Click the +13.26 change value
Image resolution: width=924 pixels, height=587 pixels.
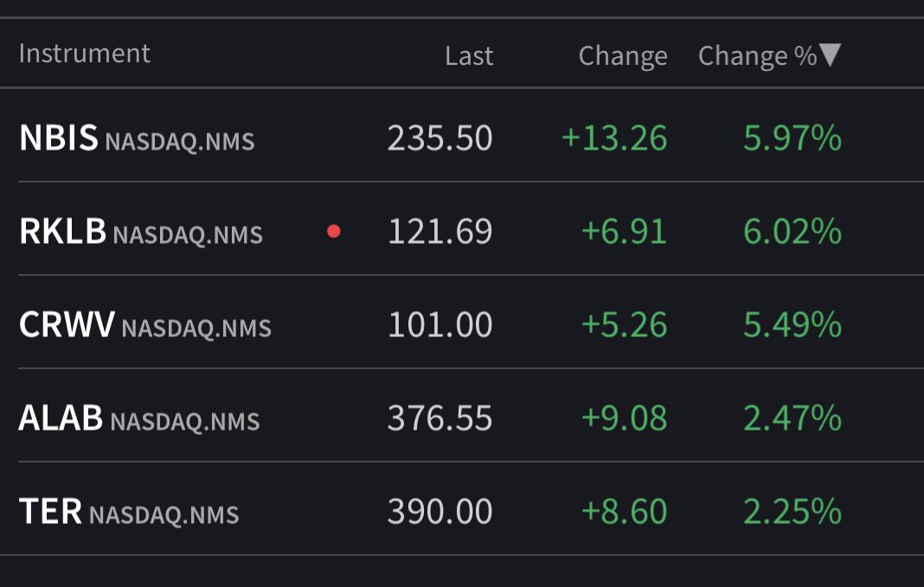click(x=614, y=138)
